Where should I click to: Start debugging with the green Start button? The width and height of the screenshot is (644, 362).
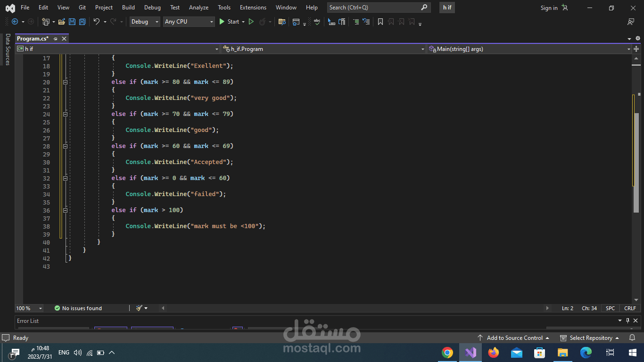(x=230, y=22)
